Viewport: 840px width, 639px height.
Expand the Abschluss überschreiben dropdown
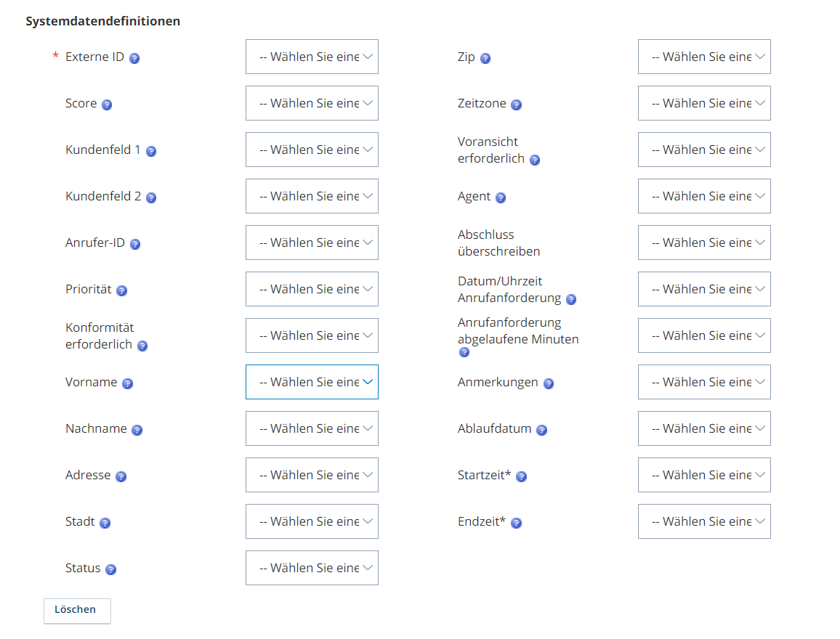(704, 243)
